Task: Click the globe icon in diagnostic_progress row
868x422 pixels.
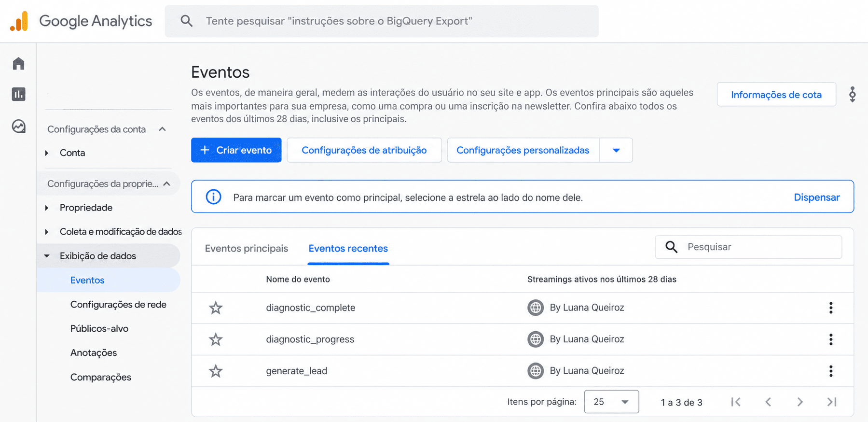Action: (x=535, y=339)
